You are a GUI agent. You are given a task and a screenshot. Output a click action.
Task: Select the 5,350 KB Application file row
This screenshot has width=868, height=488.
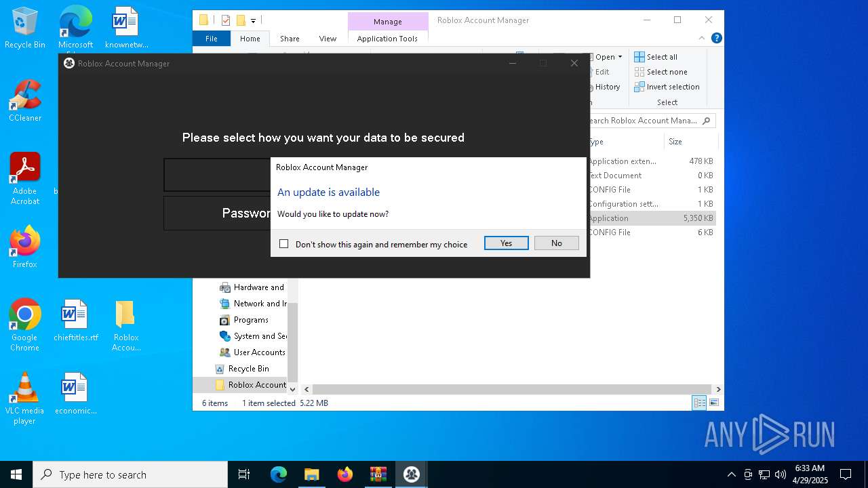point(651,218)
